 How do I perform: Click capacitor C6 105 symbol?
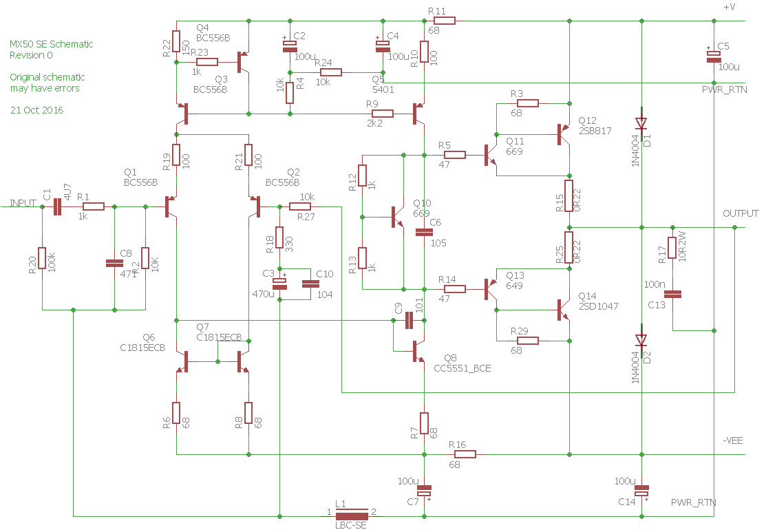(x=423, y=233)
